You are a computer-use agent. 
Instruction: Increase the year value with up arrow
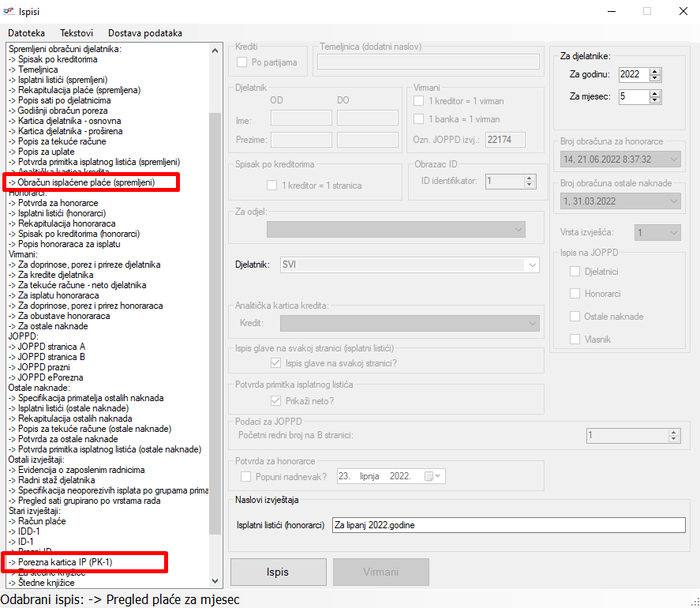coord(655,71)
